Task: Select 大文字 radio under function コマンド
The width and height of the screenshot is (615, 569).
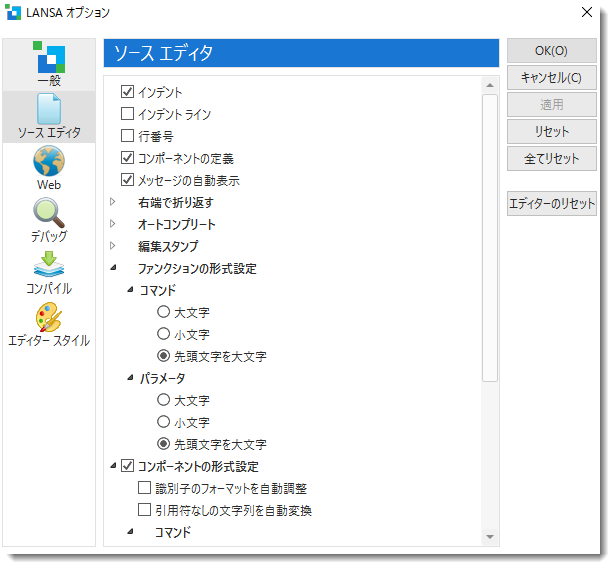Action: 164,312
